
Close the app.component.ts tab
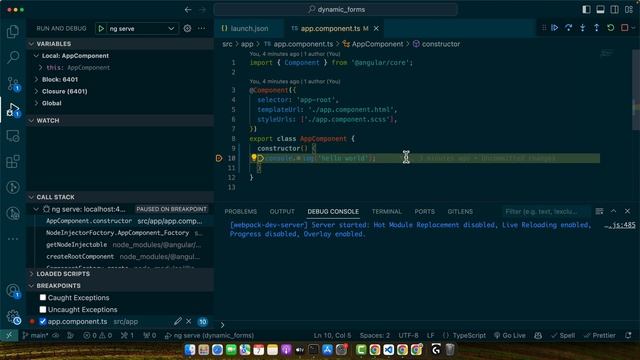point(376,29)
